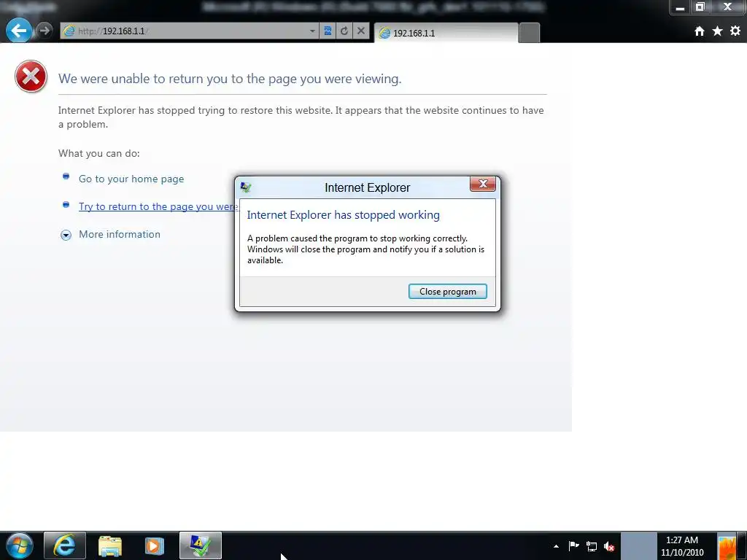Open the address bar autocomplete dropdown arrow
The height and width of the screenshot is (560, 747).
coord(312,31)
